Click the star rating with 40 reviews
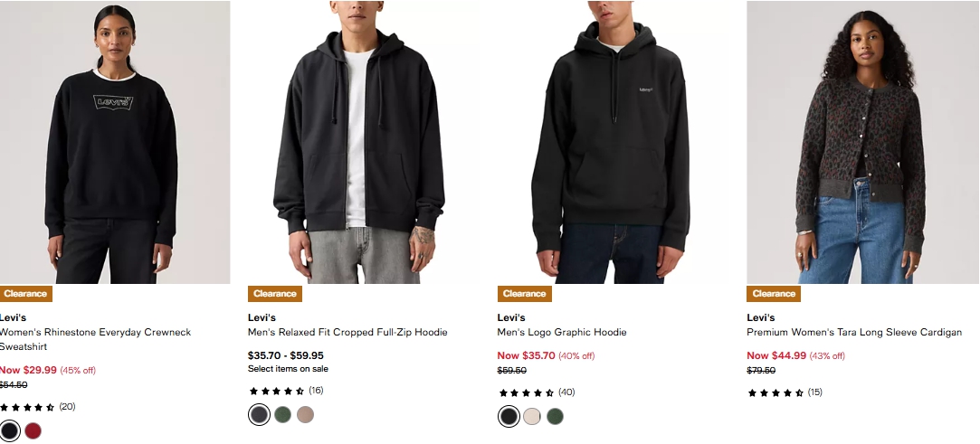 point(536,392)
